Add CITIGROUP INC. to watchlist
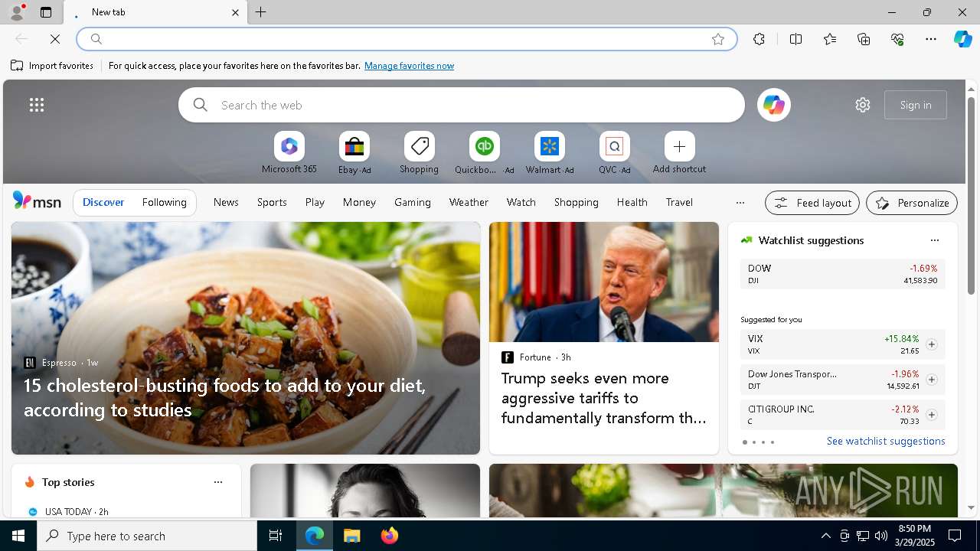 click(931, 415)
